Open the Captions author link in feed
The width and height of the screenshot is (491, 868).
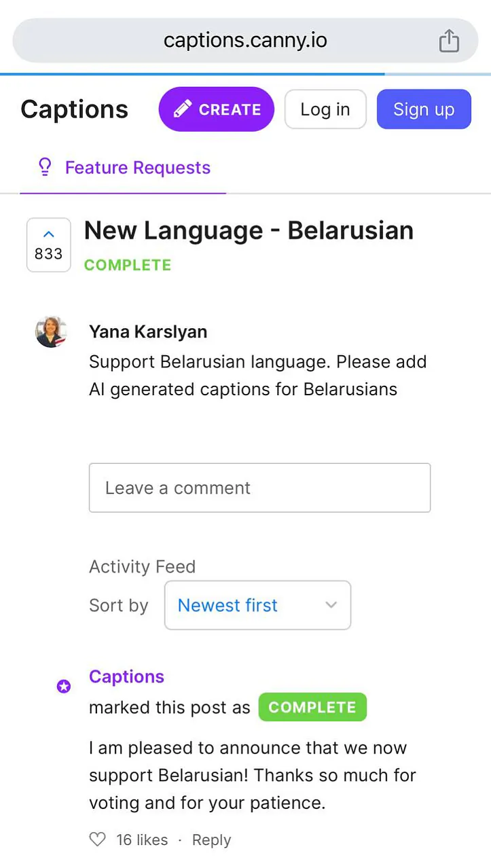pyautogui.click(x=126, y=676)
